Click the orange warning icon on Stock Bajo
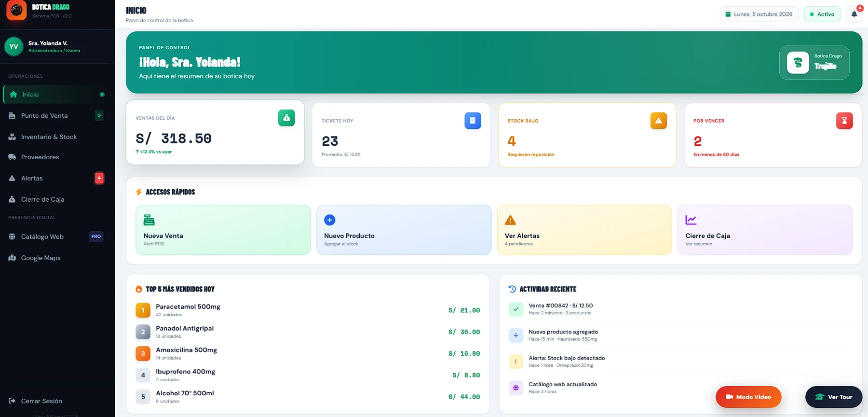Screen dimensions: 868x417 tap(659, 121)
